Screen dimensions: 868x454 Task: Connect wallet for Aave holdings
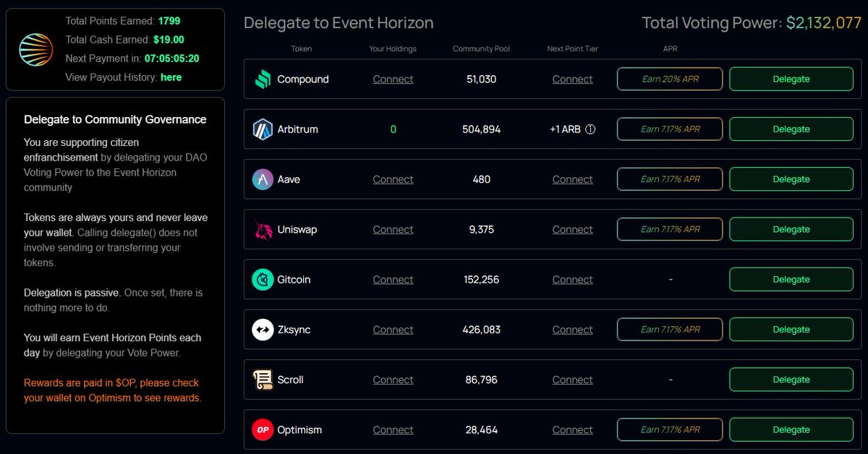coord(393,179)
